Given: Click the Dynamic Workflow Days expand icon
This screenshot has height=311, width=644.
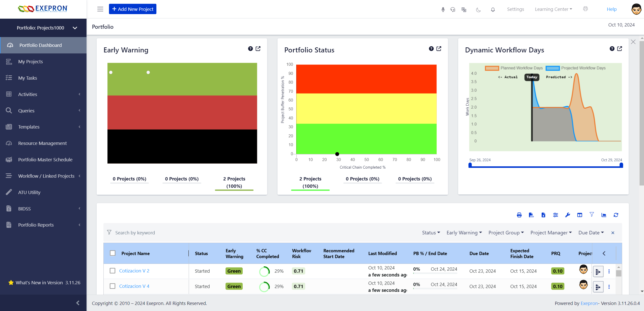Looking at the screenshot, I should [x=619, y=48].
